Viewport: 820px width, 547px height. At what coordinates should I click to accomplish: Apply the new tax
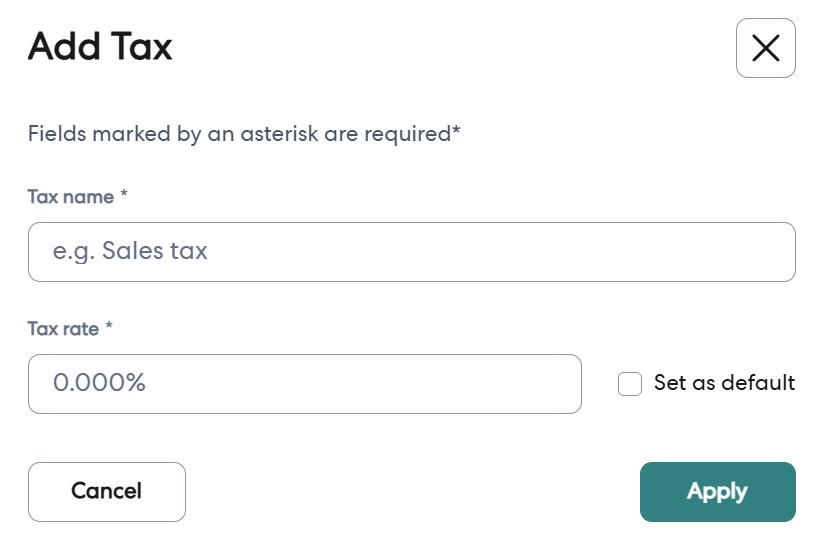(717, 492)
